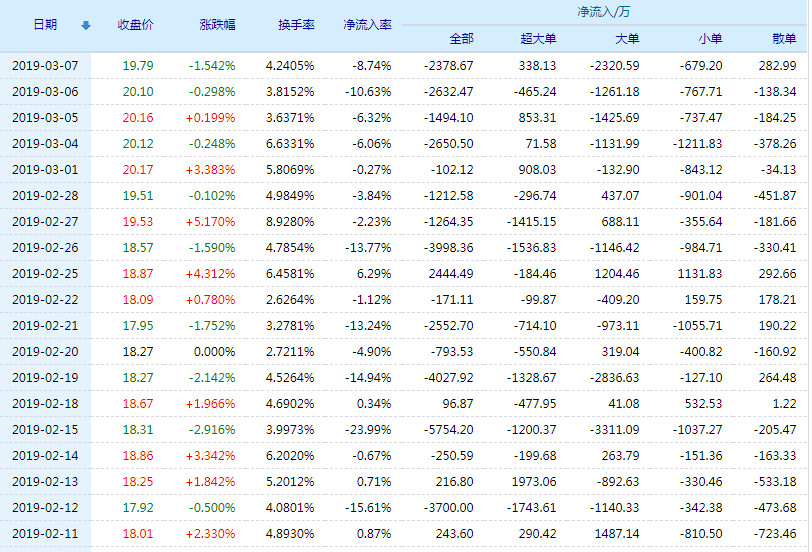Click the 大单 sub-column header
812x552 pixels.
tap(626, 39)
